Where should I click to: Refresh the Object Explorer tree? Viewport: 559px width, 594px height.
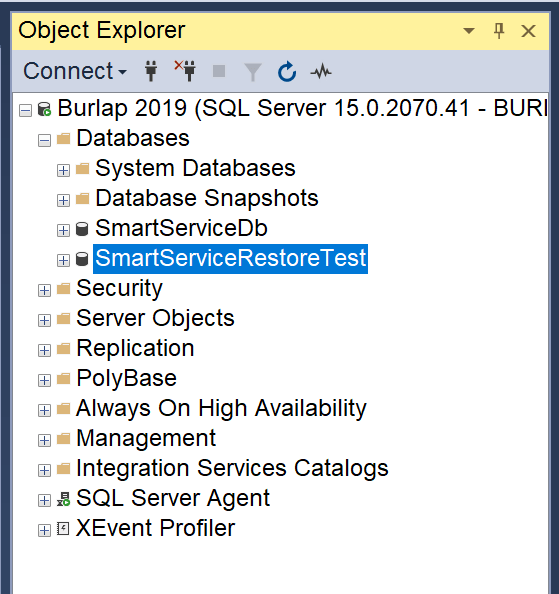coord(287,72)
